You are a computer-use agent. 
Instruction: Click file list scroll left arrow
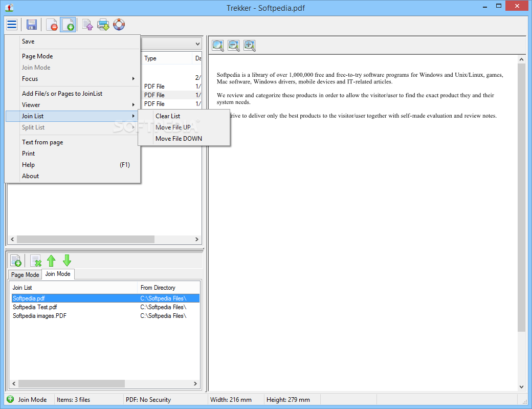coord(13,239)
